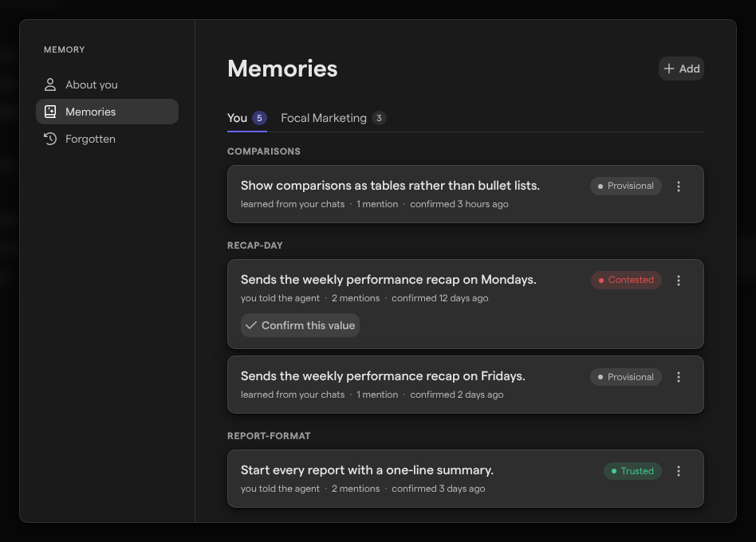The height and width of the screenshot is (542, 756).
Task: Click the person icon beside About you
Action: (x=50, y=84)
